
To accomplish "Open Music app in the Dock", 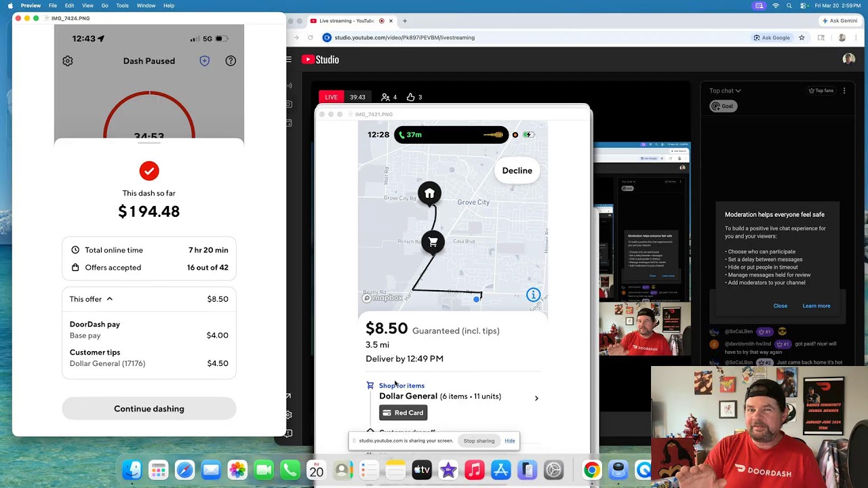I will pyautogui.click(x=475, y=470).
